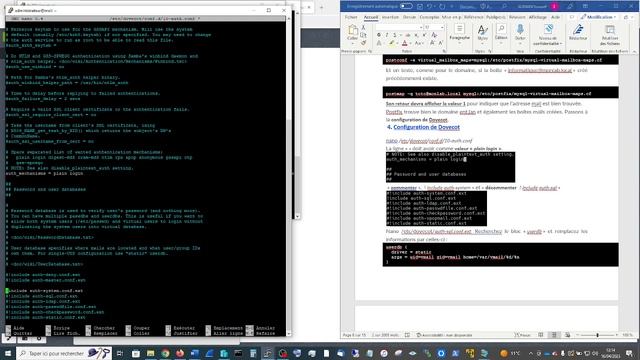The width and height of the screenshot is (640, 360).
Task: Click the Cut scissors icon
Action: (363, 27)
